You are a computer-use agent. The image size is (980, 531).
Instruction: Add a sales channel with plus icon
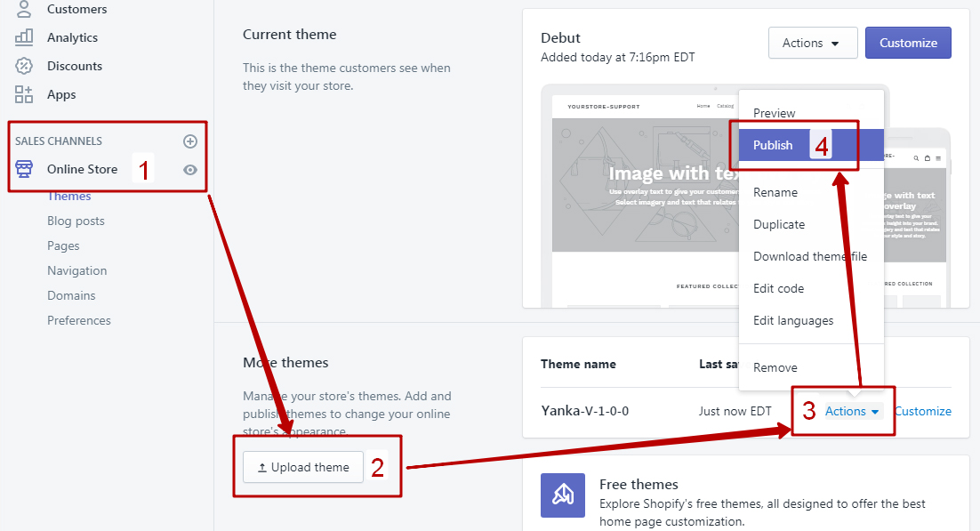coord(189,141)
